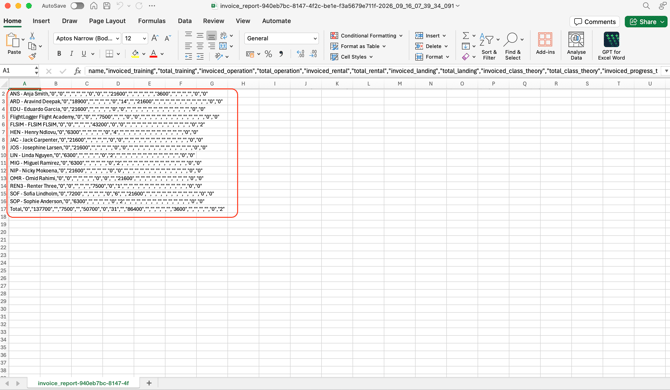Open the Comments pane
Screen dimensions: 670x390
click(595, 22)
